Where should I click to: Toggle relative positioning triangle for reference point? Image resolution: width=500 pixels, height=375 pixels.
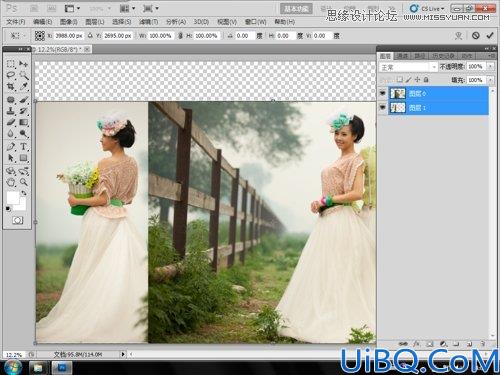[x=90, y=36]
